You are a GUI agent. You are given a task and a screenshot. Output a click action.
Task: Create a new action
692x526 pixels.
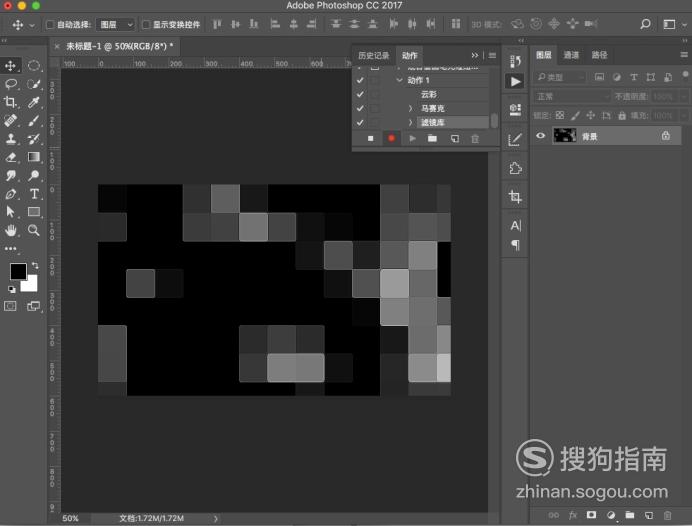[x=454, y=139]
